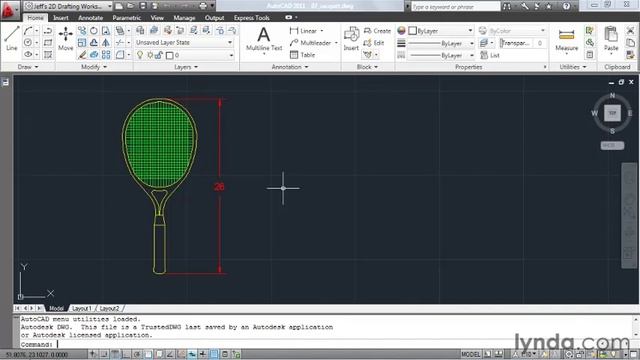Select the Line drawing tool

pyautogui.click(x=11, y=38)
